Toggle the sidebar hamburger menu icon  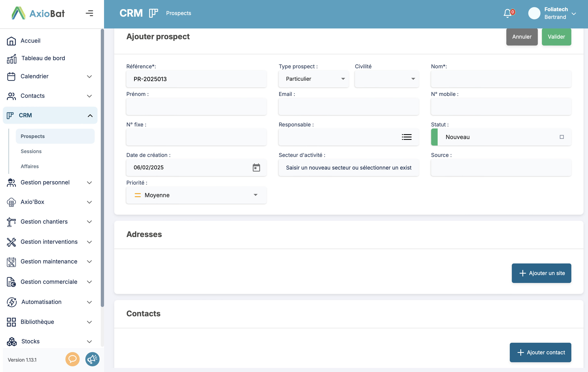[89, 13]
